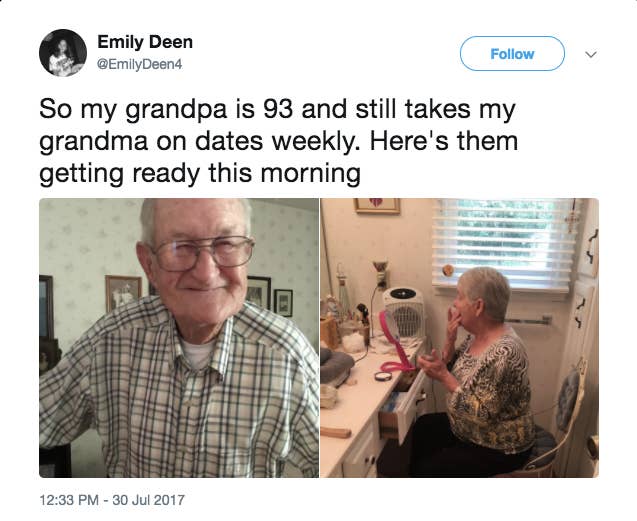
Task: Click the Emily Deen display name
Action: click(145, 42)
